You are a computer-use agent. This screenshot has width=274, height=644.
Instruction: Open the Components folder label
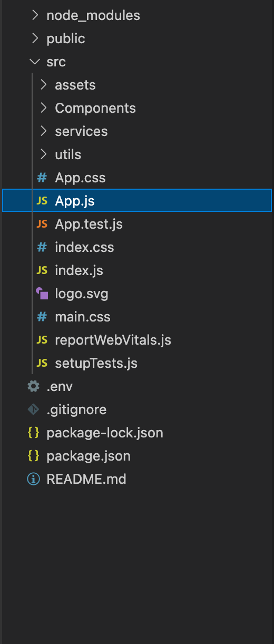coord(95,109)
